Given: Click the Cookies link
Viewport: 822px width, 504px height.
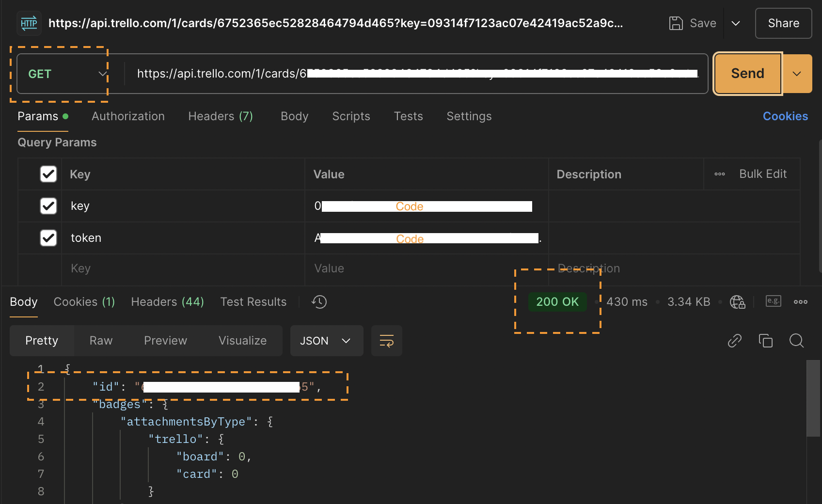Looking at the screenshot, I should click(785, 116).
